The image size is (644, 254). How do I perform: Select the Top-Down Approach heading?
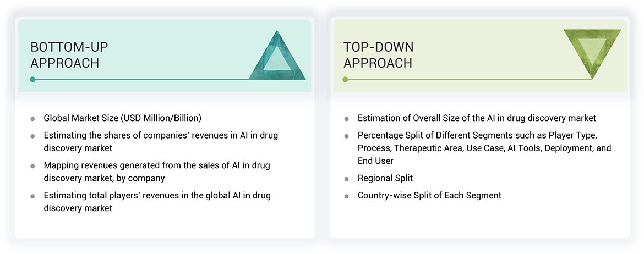378,54
